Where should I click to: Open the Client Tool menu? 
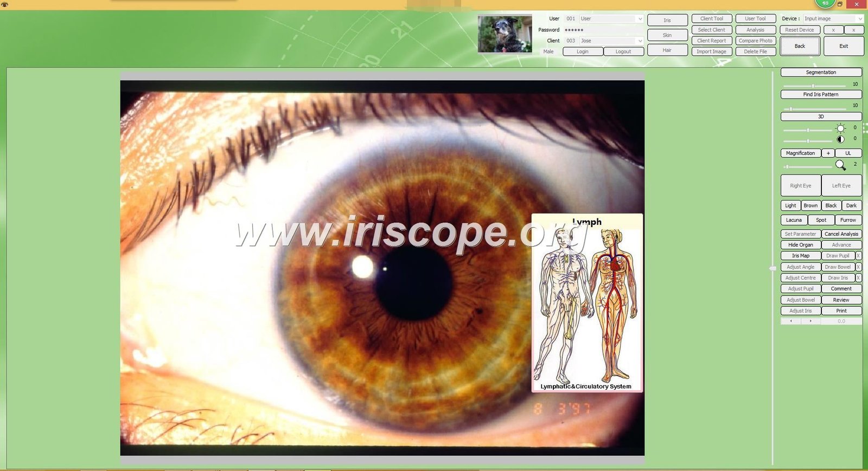coord(712,18)
